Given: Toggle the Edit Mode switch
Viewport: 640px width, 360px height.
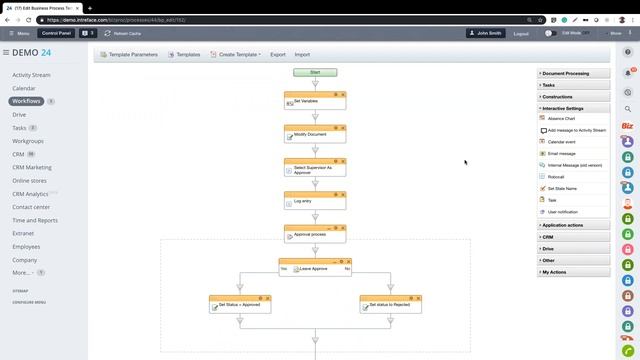Looking at the screenshot, I should (550, 33).
